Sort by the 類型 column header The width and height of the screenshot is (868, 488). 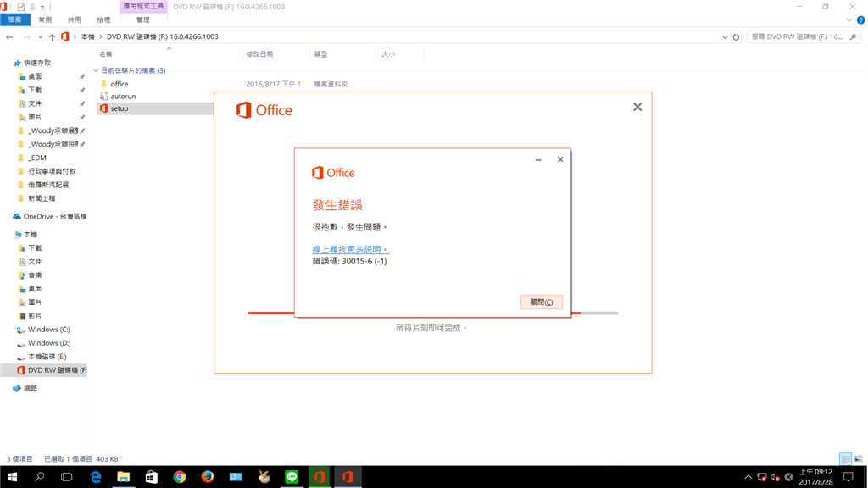point(320,54)
